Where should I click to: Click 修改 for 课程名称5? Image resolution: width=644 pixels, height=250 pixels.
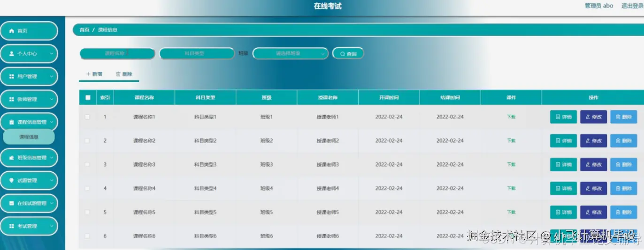[594, 212]
